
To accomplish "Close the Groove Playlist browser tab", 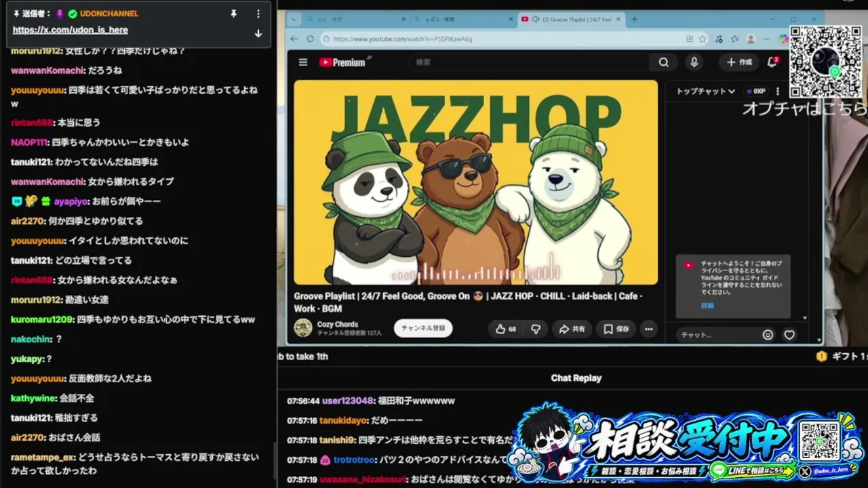I will (x=618, y=19).
